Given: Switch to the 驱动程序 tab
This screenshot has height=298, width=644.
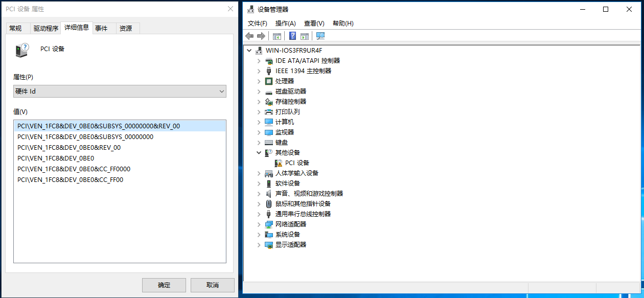Looking at the screenshot, I should 46,28.
